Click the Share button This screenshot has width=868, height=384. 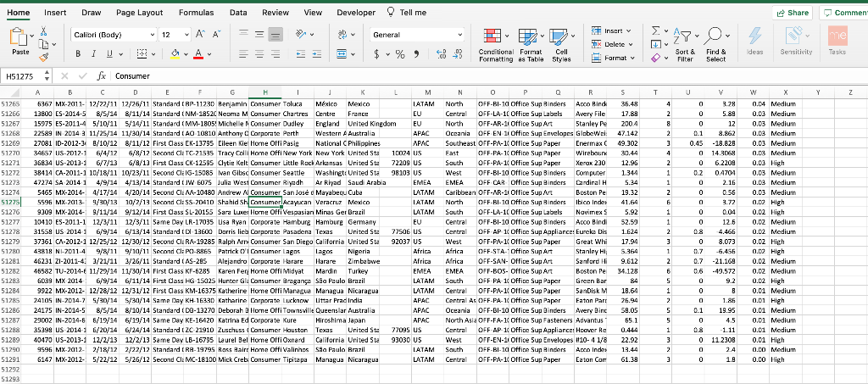[x=793, y=13]
